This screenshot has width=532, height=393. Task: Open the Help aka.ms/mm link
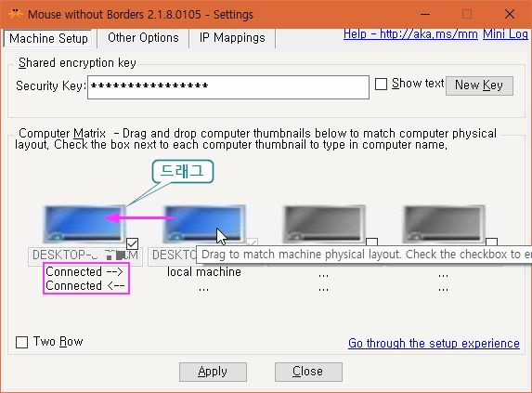(x=410, y=34)
